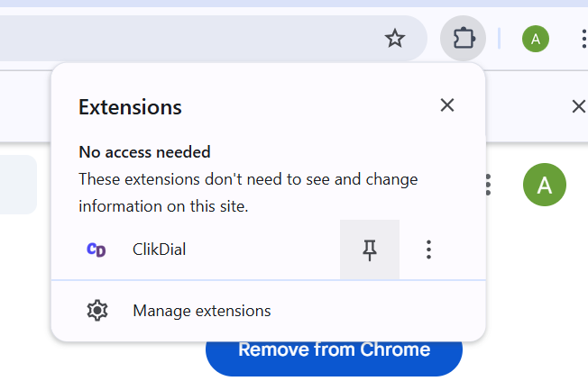Toggle the Extensions puzzle piece toolbar button
This screenshot has width=588, height=381.
pos(464,38)
